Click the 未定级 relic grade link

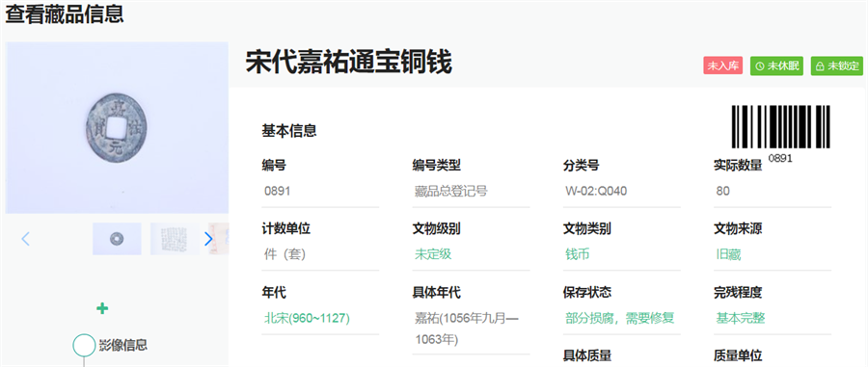pos(433,254)
